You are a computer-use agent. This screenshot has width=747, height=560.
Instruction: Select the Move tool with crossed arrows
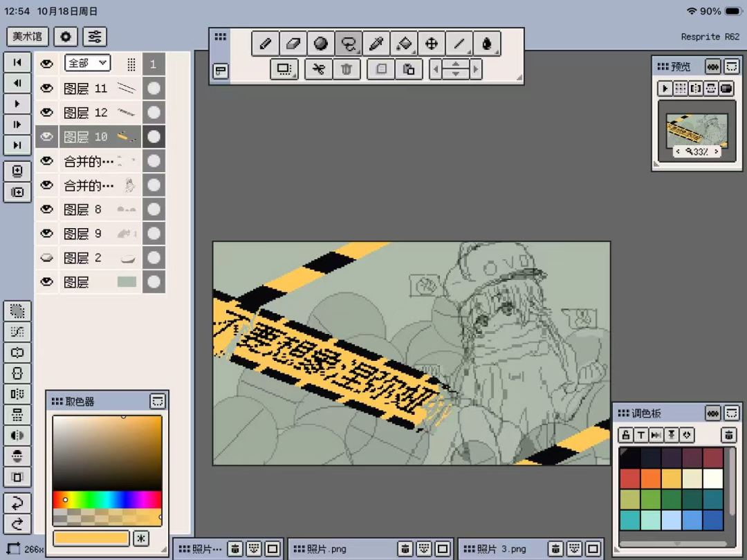(x=431, y=44)
